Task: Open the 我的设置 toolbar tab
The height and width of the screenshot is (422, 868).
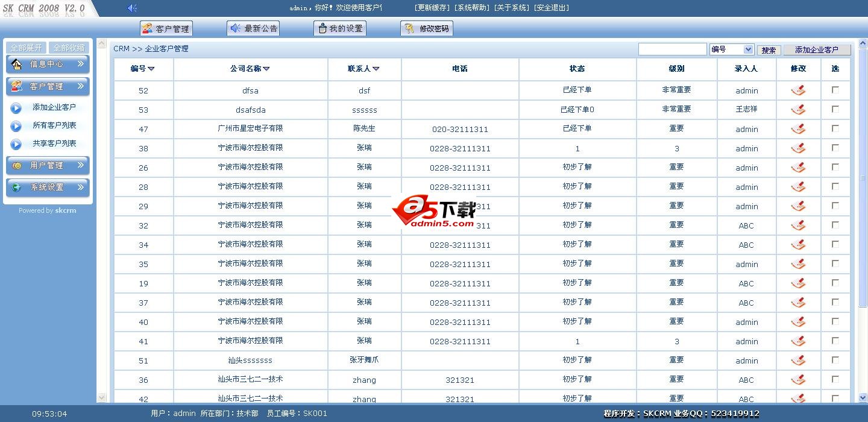Action: (x=340, y=28)
